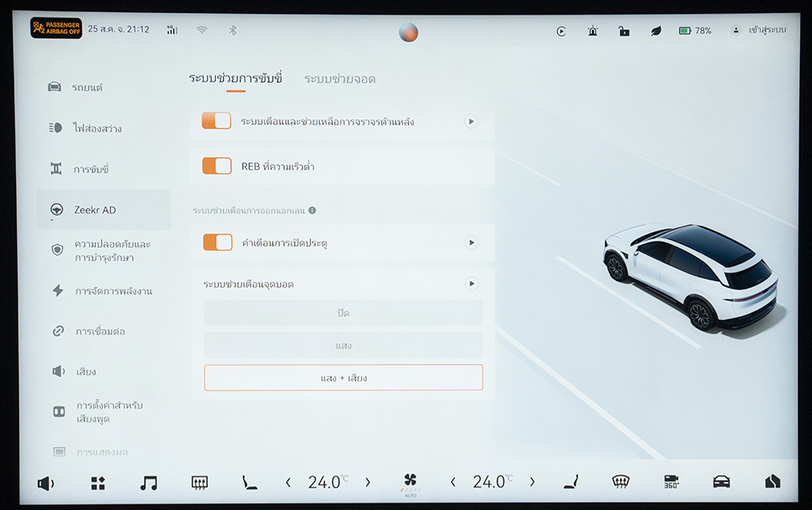Screen dimensions: 812x510
Task: Select the ปิด option for blind spot
Action: pos(343,313)
